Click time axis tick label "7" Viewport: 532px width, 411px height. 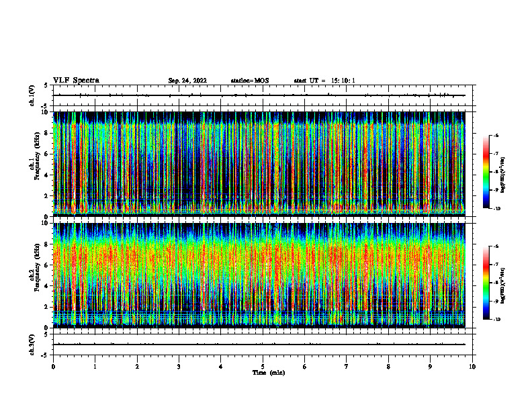[347, 367]
